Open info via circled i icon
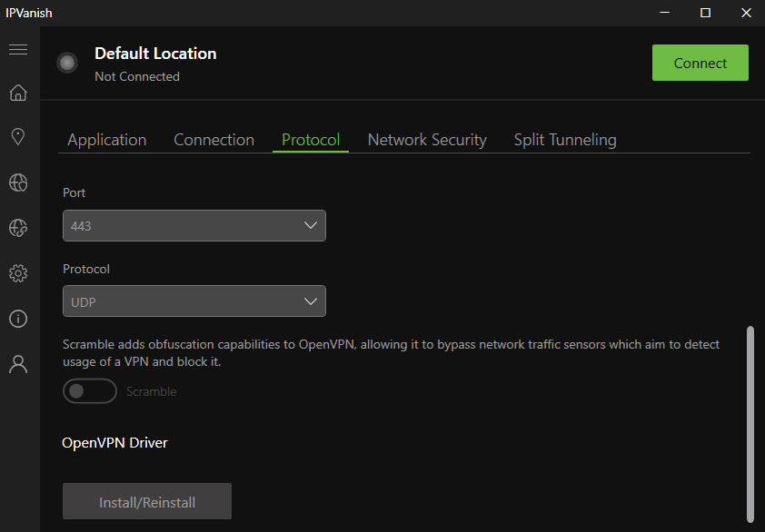Viewport: 765px width, 532px height. [18, 319]
